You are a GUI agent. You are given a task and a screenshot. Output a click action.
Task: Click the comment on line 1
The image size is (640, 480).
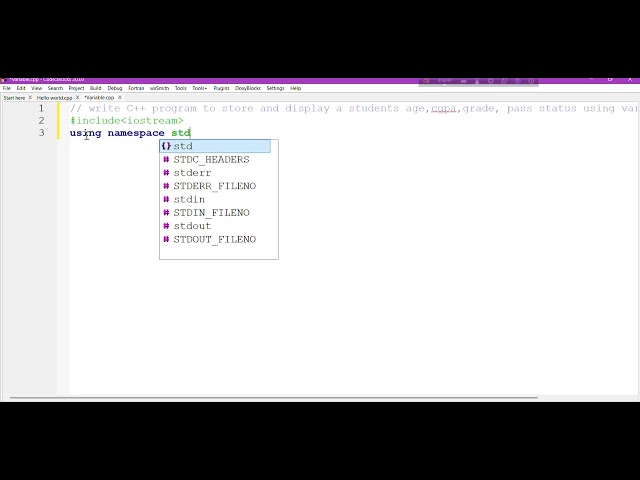[354, 109]
